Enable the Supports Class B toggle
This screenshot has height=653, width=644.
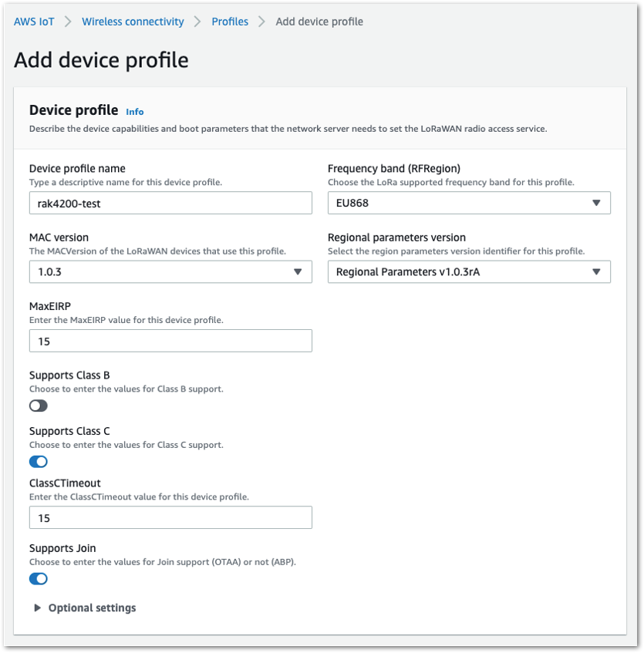click(x=39, y=406)
